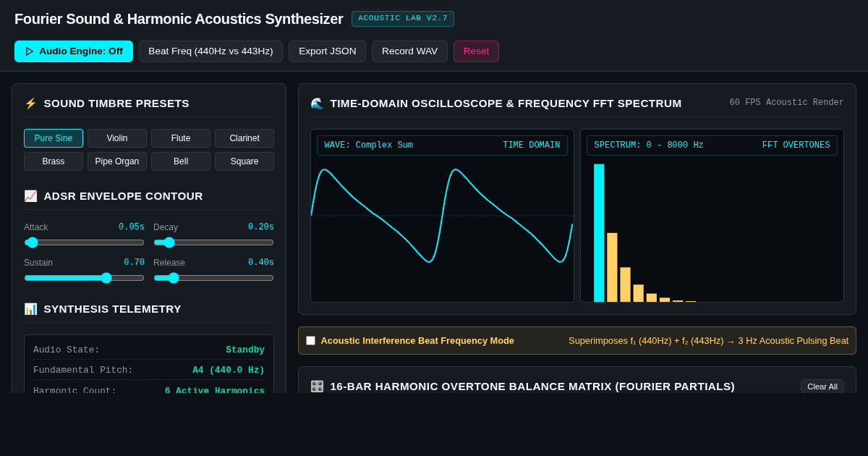Click the Decay envelope slider
Screen dimensions: 868x456
(x=213, y=242)
